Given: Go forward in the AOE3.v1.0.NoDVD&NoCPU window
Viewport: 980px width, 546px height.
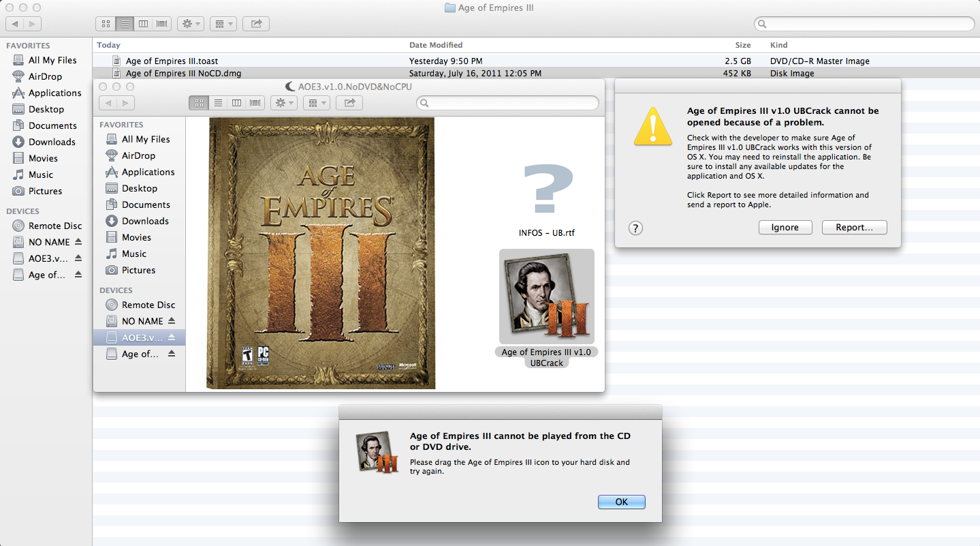Looking at the screenshot, I should [x=126, y=103].
